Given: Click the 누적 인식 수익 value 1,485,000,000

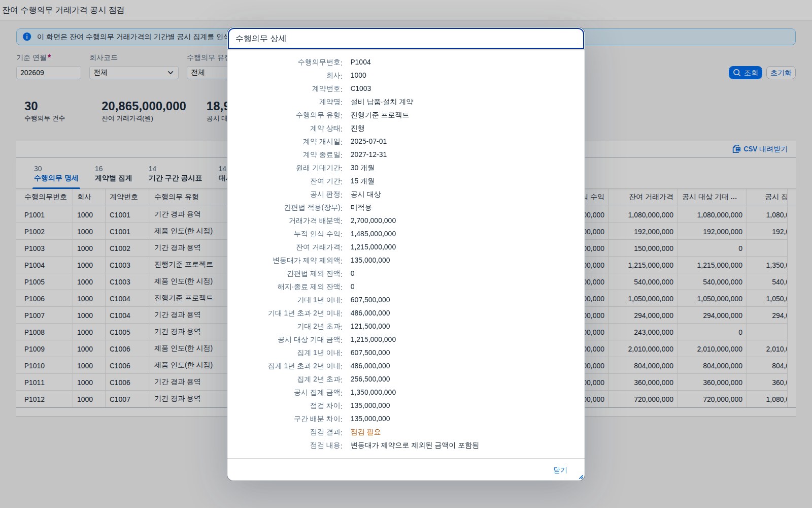Looking at the screenshot, I should (x=373, y=234).
